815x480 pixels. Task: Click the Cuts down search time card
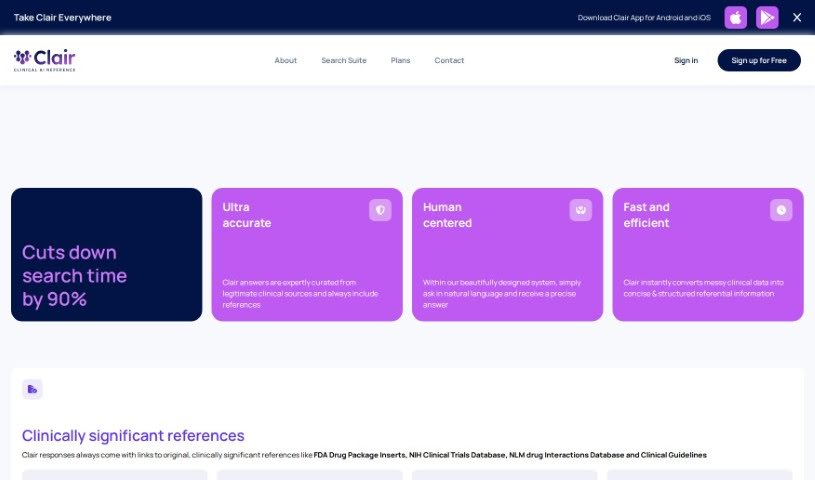[106, 255]
